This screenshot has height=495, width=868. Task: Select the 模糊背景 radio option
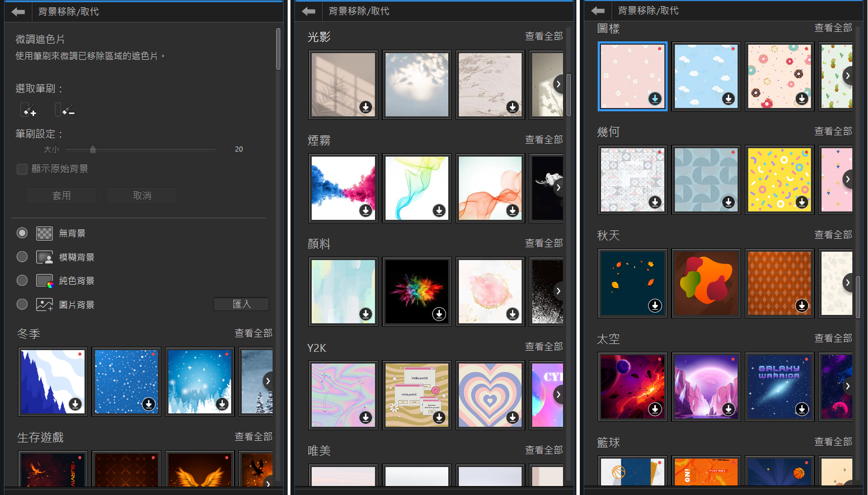point(22,257)
